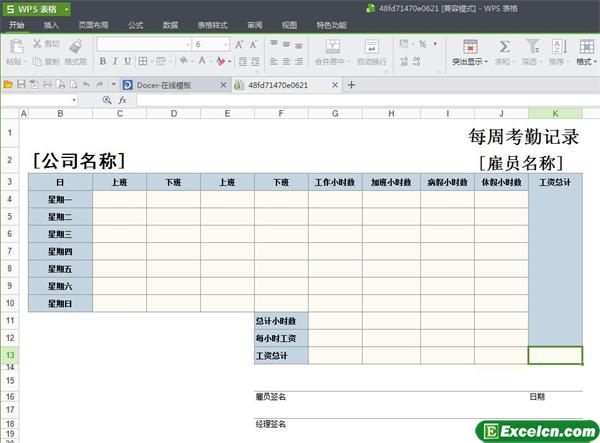Click the fx insert function button
Image resolution: width=600 pixels, height=443 pixels.
pos(122,100)
